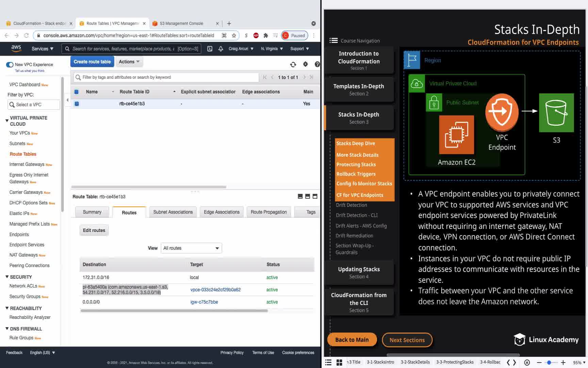Toggle the New VPC Experience switch
Image resolution: width=588 pixels, height=368 pixels.
click(10, 65)
